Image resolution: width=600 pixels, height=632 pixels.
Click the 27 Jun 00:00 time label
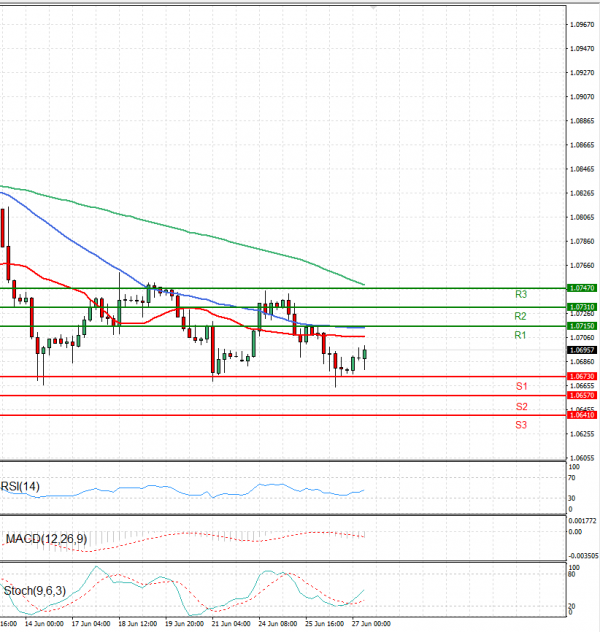coord(371,624)
